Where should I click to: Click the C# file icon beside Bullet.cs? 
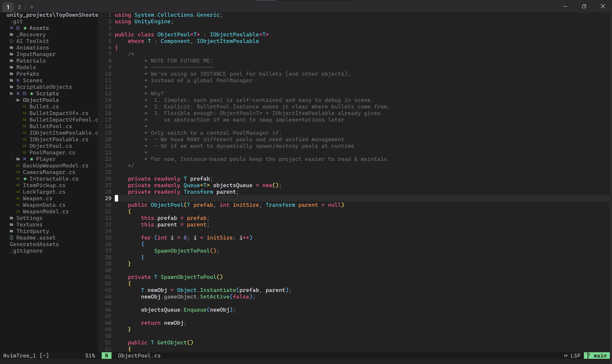(25, 107)
